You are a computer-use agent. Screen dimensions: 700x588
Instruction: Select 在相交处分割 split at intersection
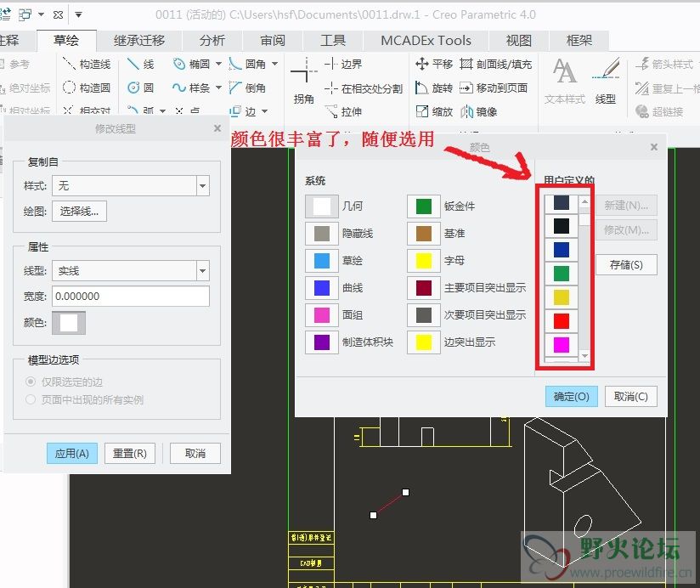point(364,88)
